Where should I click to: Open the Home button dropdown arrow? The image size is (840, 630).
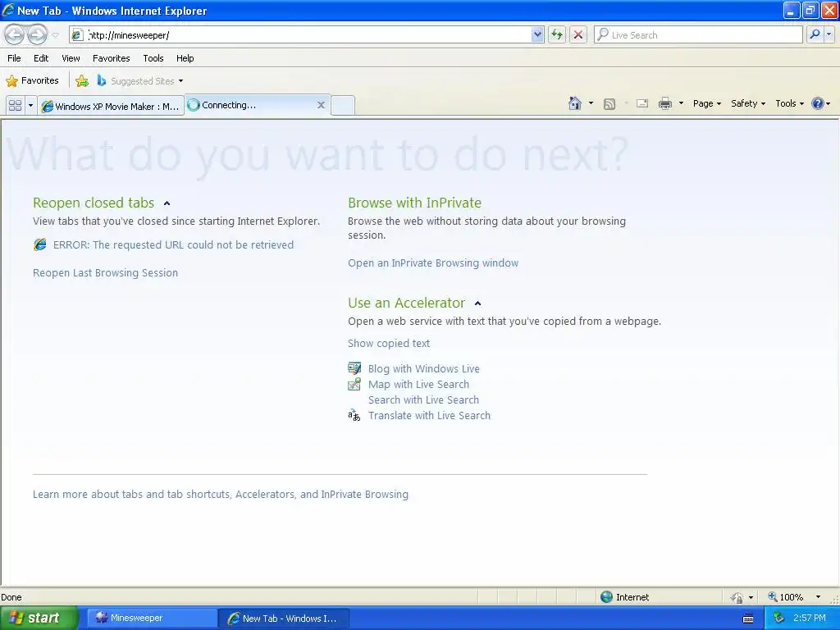point(591,103)
